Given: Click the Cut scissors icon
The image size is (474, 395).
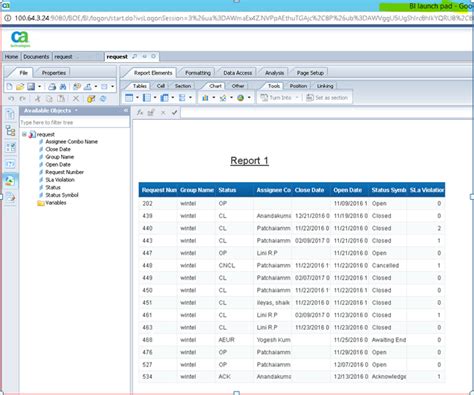Looking at the screenshot, I should (x=37, y=99).
